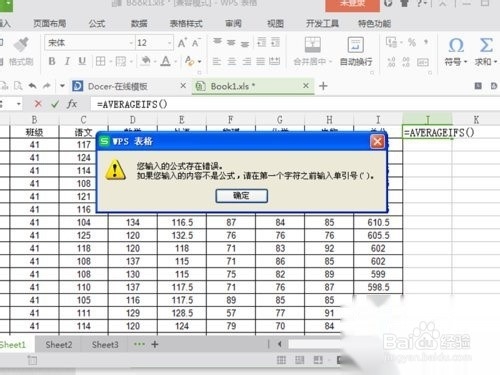Close the WPS error dialog
This screenshot has height=375, width=500.
377,142
